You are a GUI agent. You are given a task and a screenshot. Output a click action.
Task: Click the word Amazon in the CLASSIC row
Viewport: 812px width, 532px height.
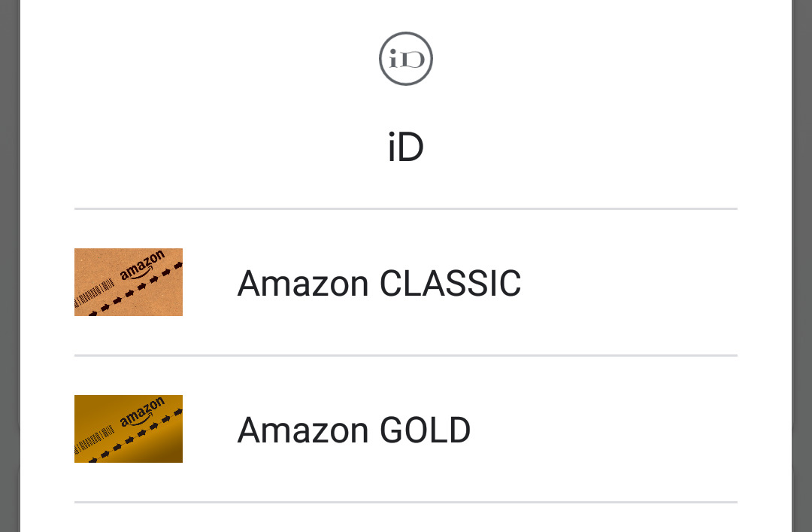click(303, 284)
